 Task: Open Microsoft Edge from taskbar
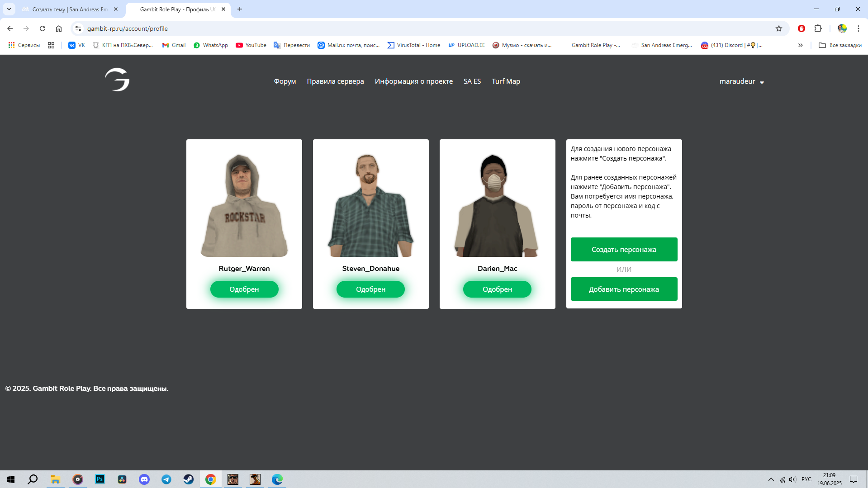[x=277, y=479]
